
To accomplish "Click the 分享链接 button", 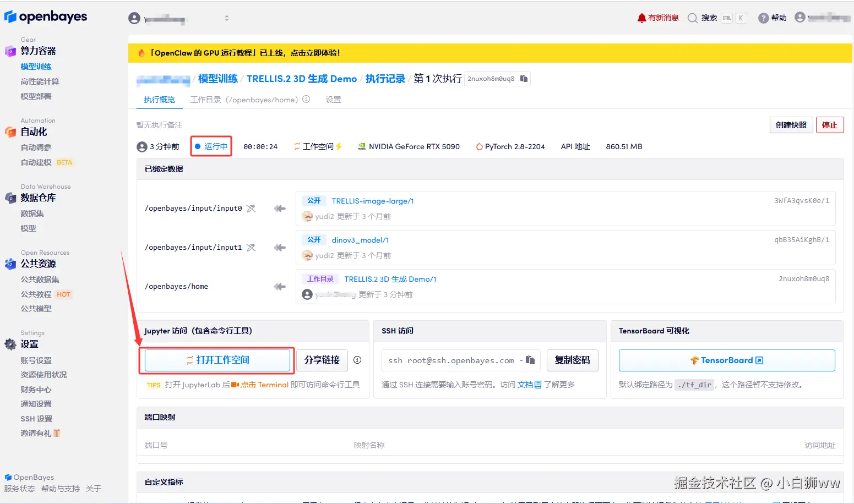I will (x=322, y=360).
